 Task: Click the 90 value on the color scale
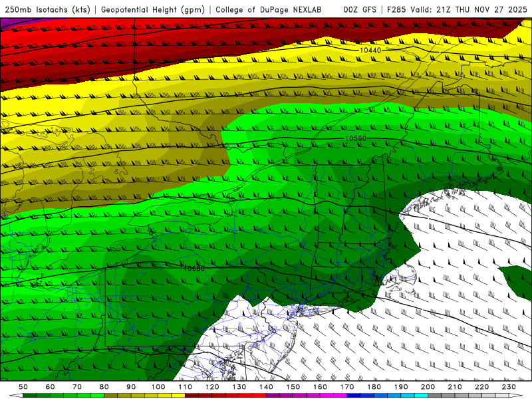pyautogui.click(x=131, y=387)
